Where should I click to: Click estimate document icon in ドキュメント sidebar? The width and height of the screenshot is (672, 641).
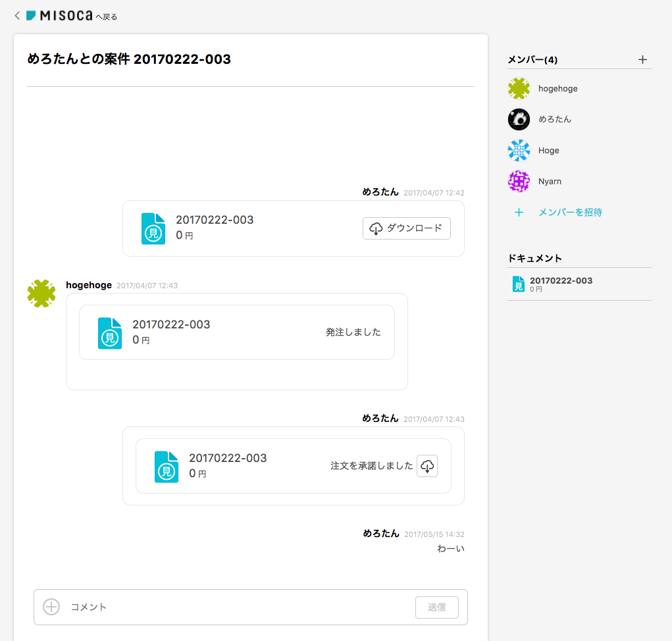519,284
